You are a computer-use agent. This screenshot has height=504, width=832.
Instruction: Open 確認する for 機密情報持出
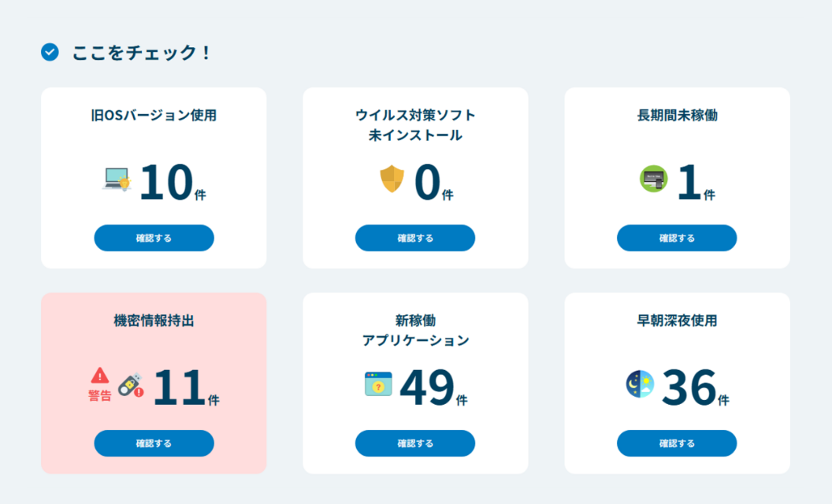[154, 443]
